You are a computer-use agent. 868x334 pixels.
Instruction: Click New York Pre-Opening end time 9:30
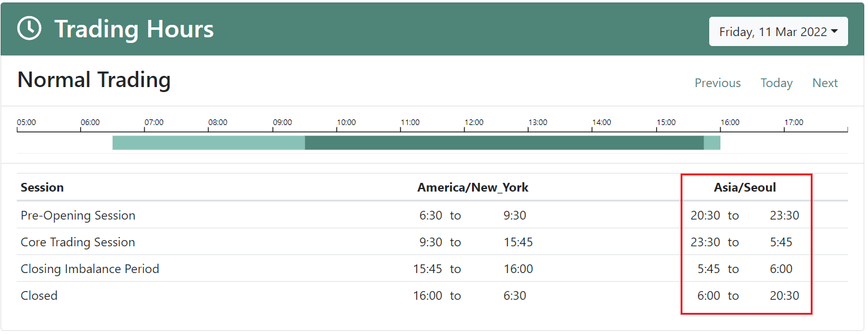pos(515,216)
